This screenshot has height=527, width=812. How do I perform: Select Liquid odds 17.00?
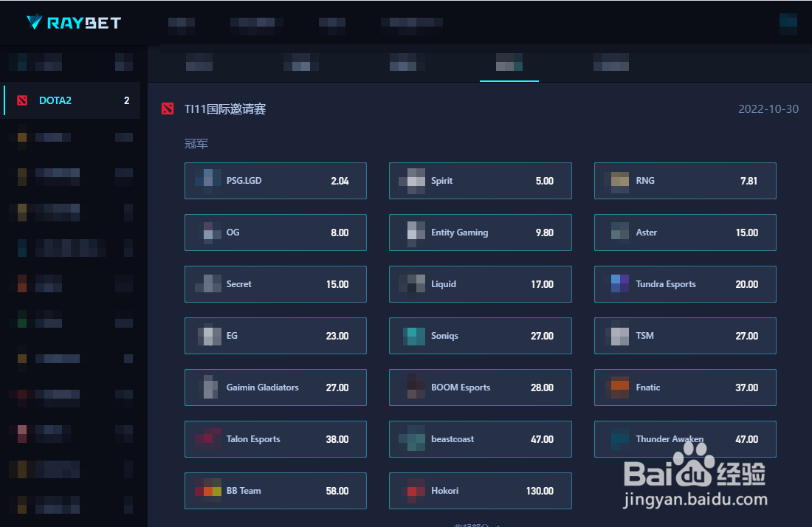pyautogui.click(x=480, y=284)
